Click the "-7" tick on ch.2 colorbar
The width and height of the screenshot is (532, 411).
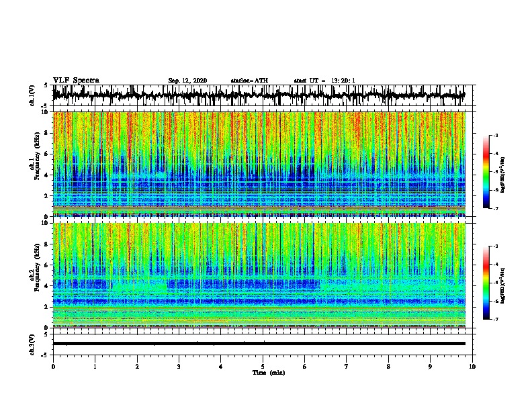pos(495,319)
